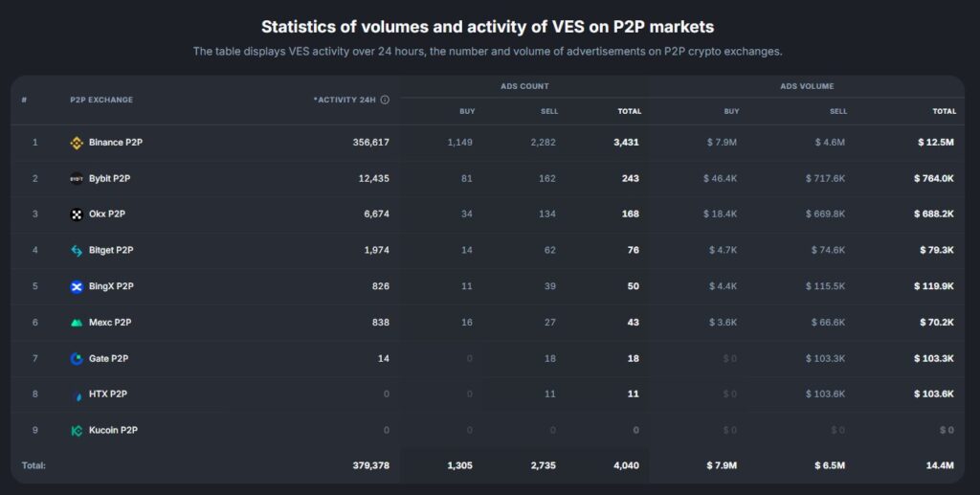Select Okx sell volume $ 669.8K
980x495 pixels.
pyautogui.click(x=826, y=214)
